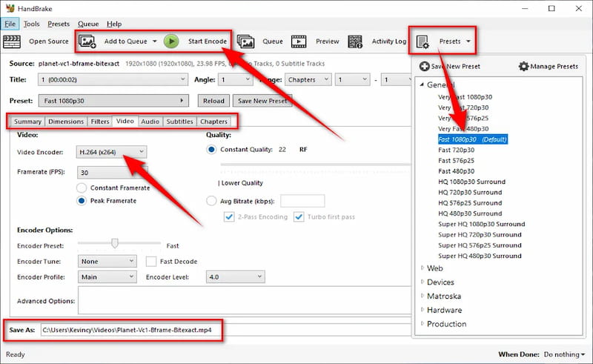Open the Chapters range type dropdown
This screenshot has height=364, width=593.
(x=308, y=80)
